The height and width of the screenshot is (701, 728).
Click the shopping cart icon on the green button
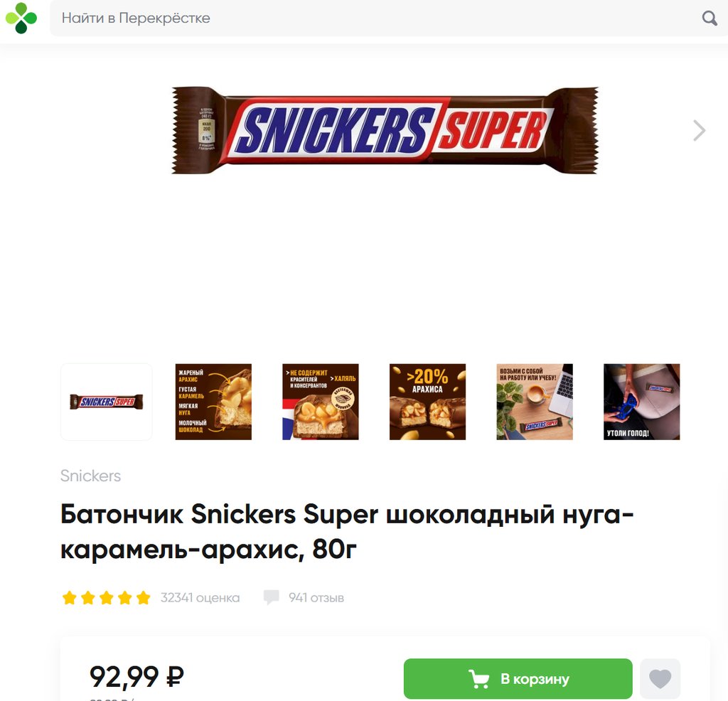coord(478,679)
